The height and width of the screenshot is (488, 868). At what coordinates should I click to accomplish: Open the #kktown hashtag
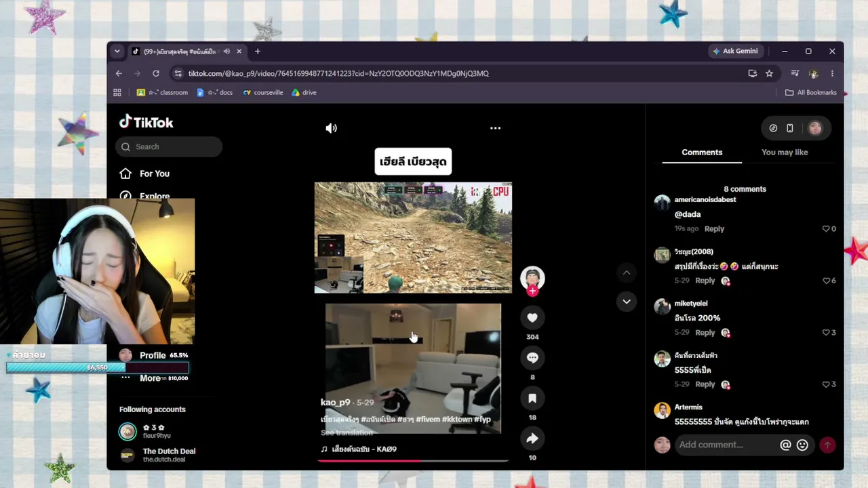coord(456,420)
